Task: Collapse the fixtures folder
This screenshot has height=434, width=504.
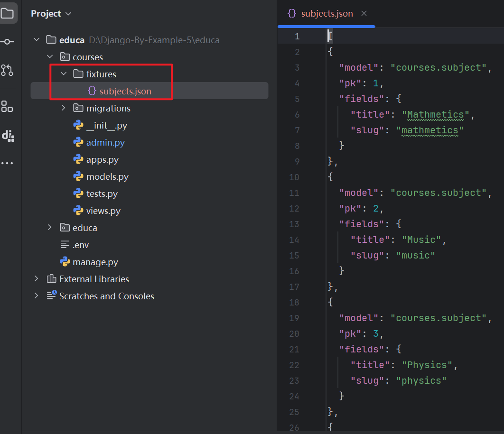Action: tap(63, 74)
